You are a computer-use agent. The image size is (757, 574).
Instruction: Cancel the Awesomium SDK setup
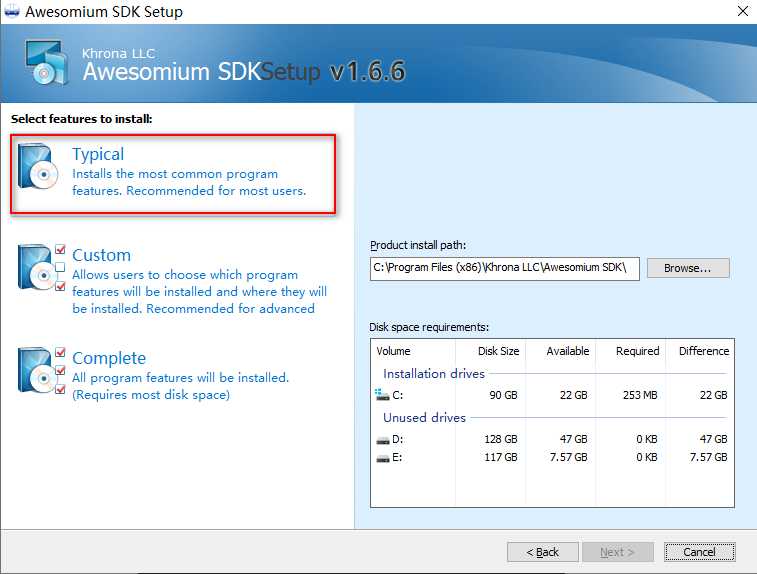point(700,552)
